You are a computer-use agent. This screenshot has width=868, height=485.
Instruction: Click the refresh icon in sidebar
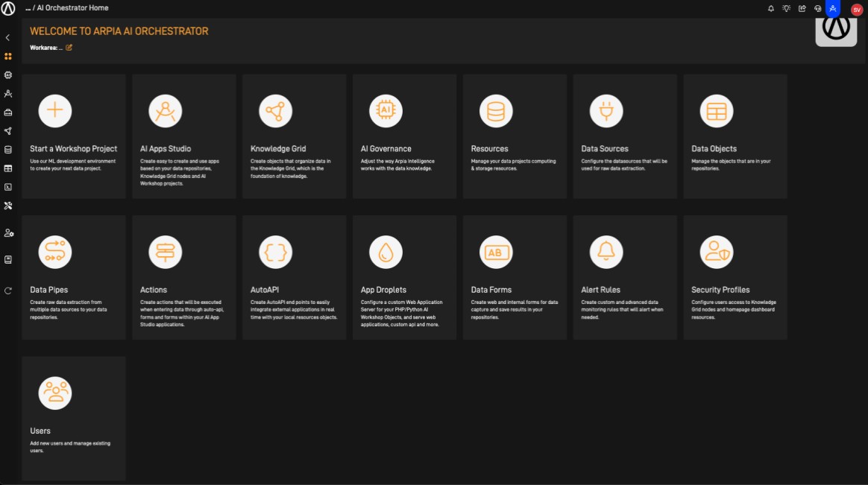(8, 291)
